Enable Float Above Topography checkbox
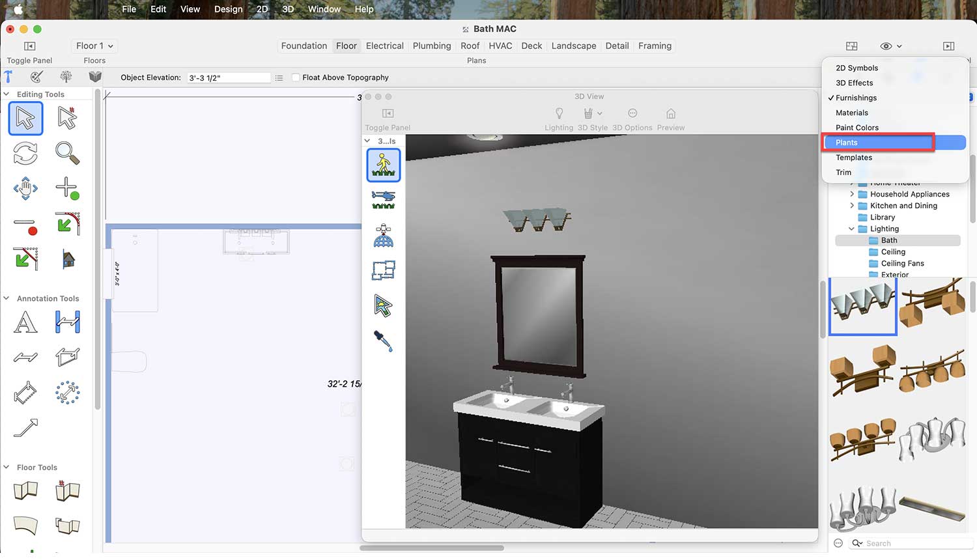Screen dimensions: 977x560 [x=296, y=77]
